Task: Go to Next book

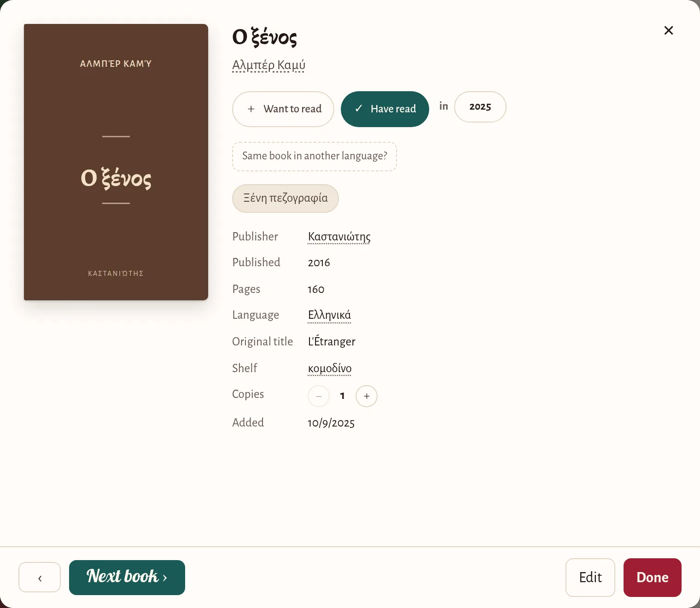Action: coord(127,578)
